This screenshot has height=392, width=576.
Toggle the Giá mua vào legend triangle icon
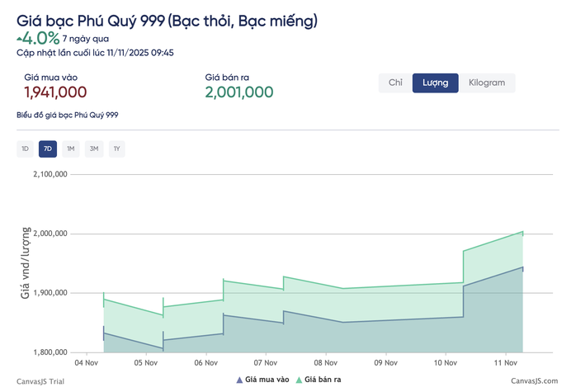[239, 380]
